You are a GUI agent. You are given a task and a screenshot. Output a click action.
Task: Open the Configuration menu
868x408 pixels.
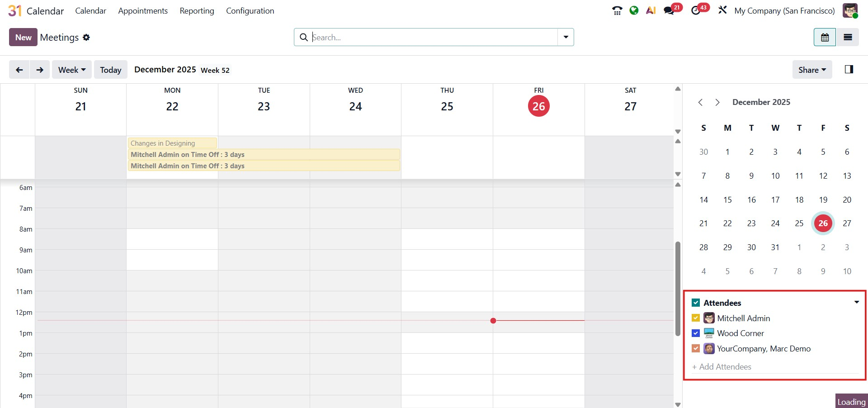pyautogui.click(x=250, y=11)
